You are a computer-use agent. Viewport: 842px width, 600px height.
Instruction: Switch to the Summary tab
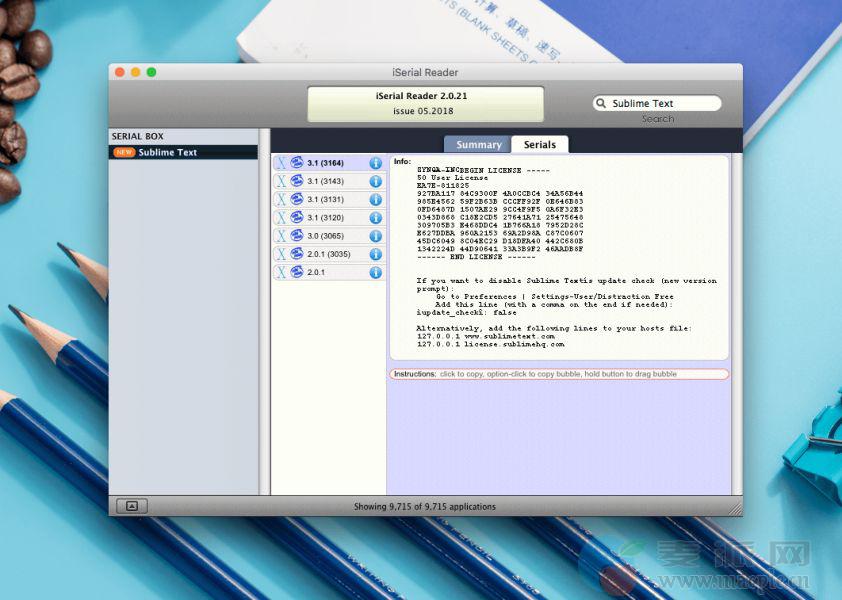(478, 145)
